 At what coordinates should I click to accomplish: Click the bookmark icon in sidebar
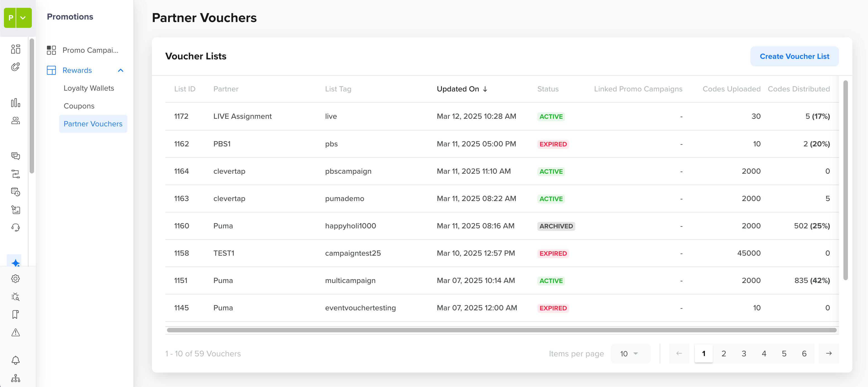point(16,315)
